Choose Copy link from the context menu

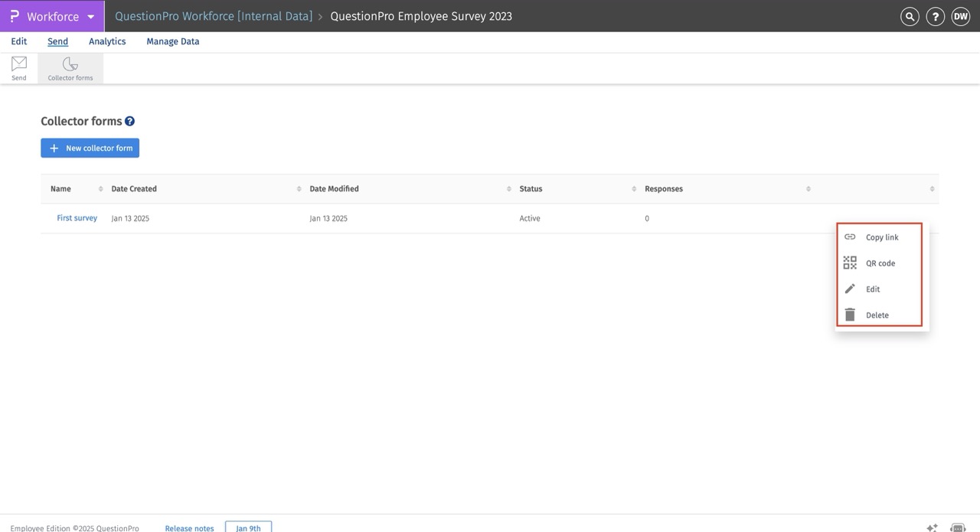pos(879,237)
